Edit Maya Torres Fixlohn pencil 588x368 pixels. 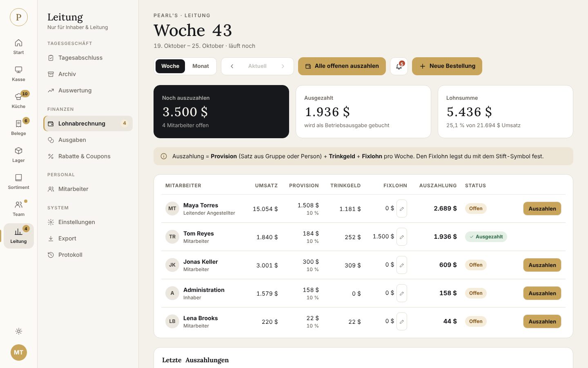(x=402, y=209)
